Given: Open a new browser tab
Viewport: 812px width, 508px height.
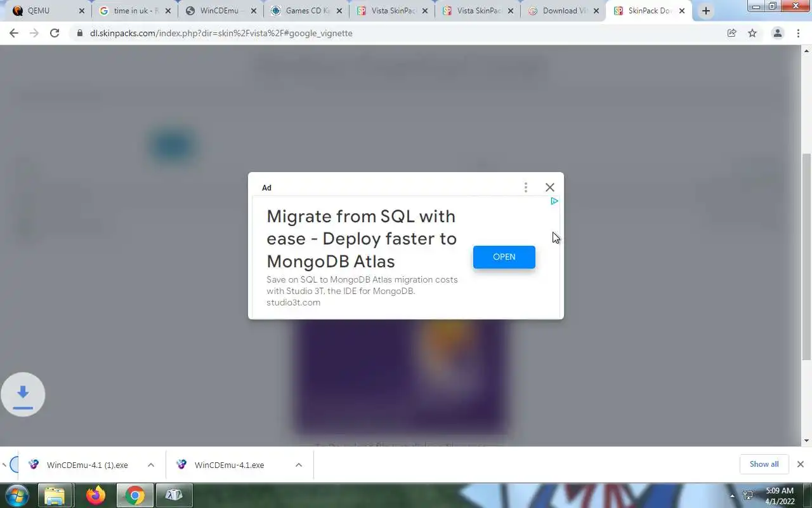Looking at the screenshot, I should pyautogui.click(x=705, y=11).
